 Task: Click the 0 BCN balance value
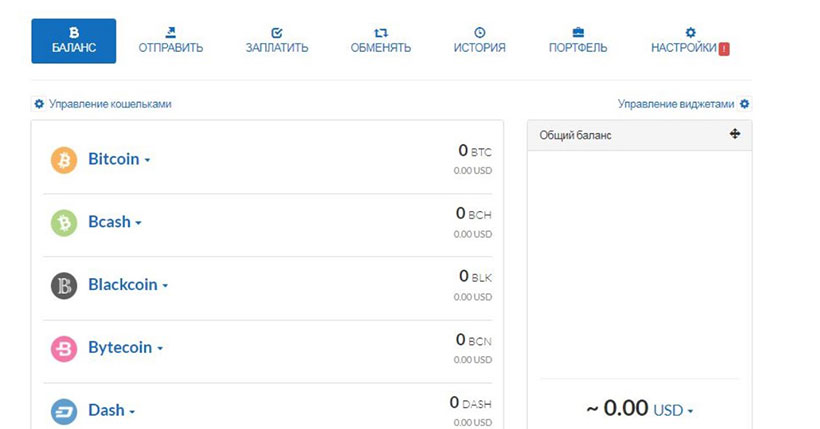point(473,340)
